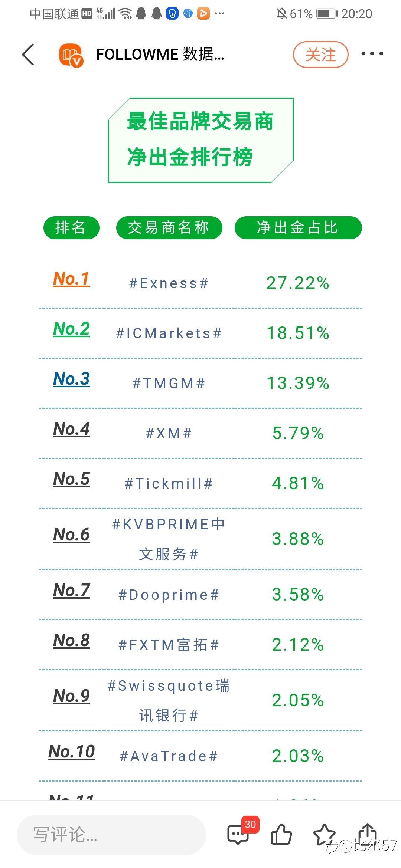Tap the share icon
Image resolution: width=401 pixels, height=868 pixels.
[368, 834]
